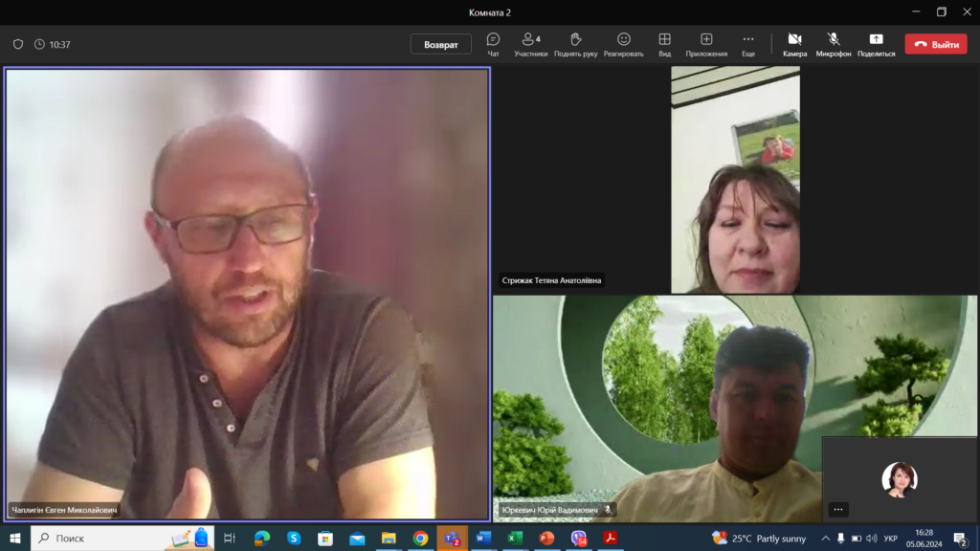Open the Приложения apps panel
The width and height of the screenshot is (980, 551).
coord(706,44)
